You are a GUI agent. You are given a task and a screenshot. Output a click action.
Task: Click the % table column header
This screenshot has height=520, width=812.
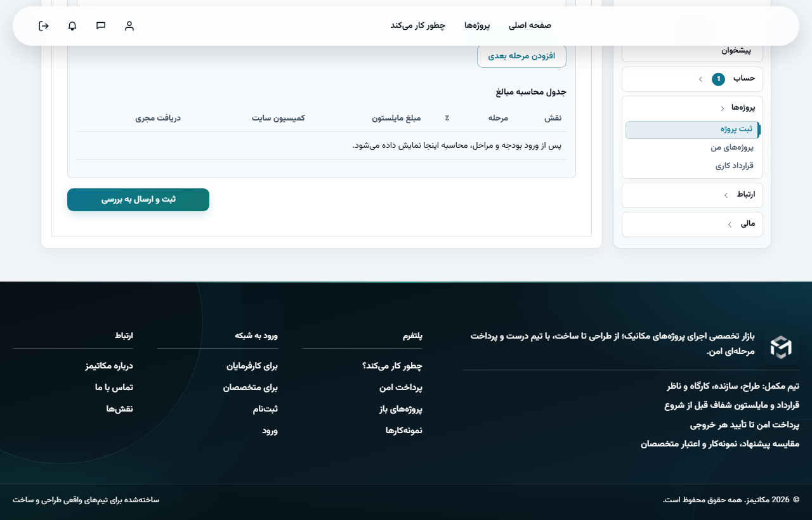(x=447, y=118)
